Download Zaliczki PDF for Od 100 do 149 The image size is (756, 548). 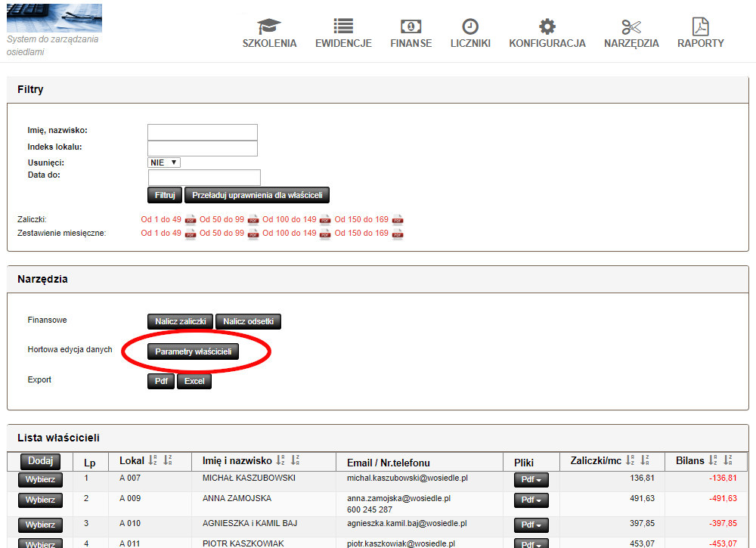[325, 220]
